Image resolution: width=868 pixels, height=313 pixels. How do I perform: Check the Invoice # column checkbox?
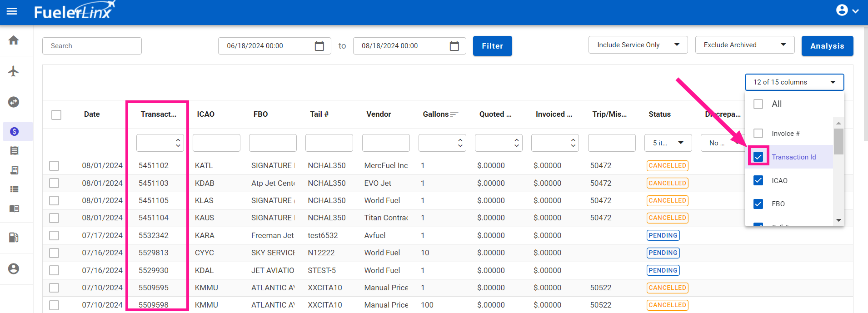[758, 133]
